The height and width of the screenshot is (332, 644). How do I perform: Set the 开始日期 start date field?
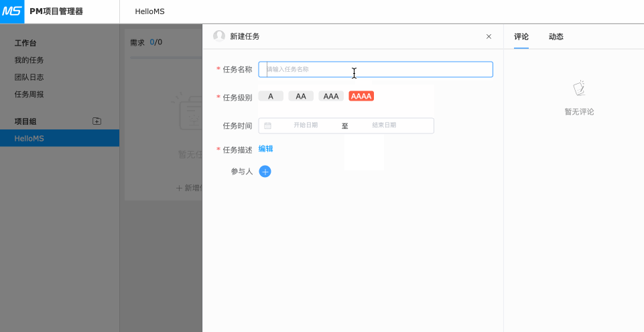pyautogui.click(x=306, y=125)
